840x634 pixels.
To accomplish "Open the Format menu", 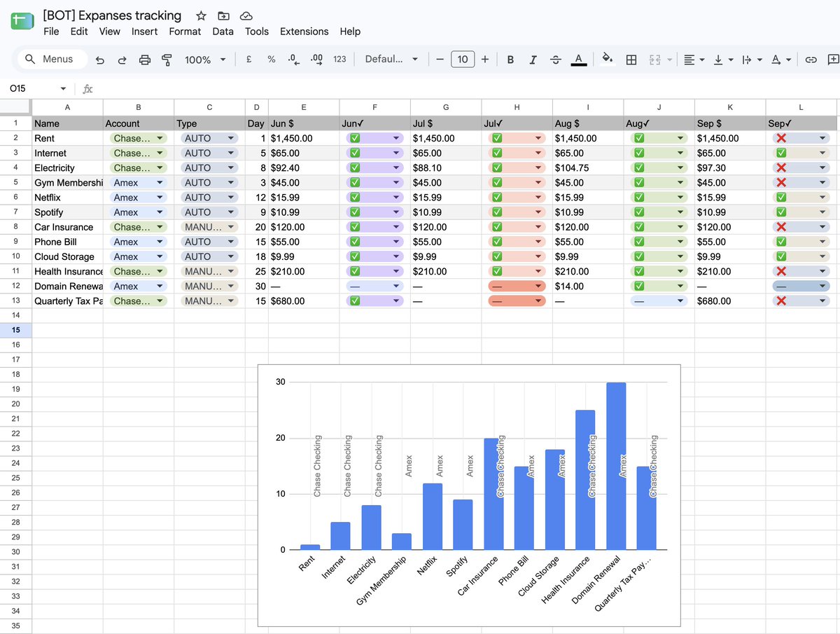I will click(x=185, y=32).
